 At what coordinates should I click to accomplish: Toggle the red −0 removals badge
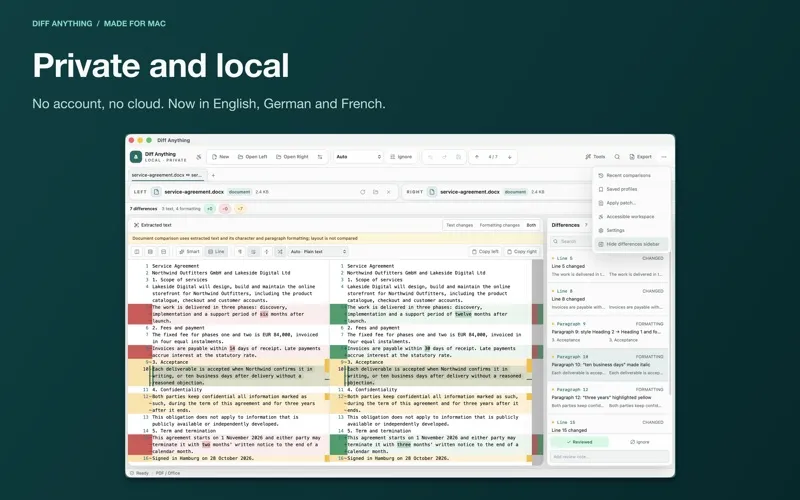tap(224, 209)
